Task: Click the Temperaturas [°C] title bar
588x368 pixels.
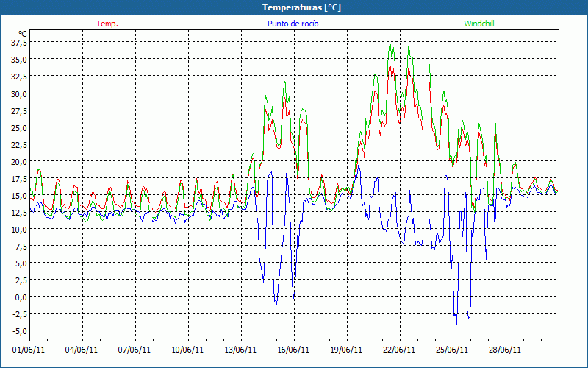Action: (x=294, y=7)
